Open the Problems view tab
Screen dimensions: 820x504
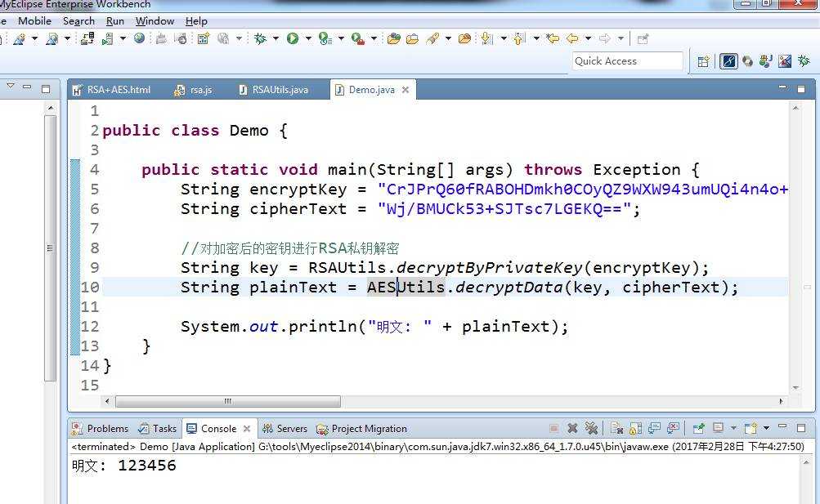[101, 428]
